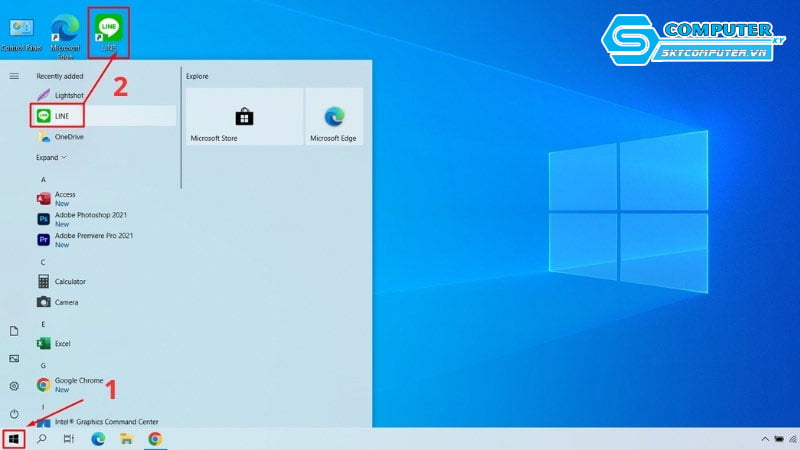Open Intel Graphics Command Center
Viewport: 800px width, 450px height.
[104, 422]
